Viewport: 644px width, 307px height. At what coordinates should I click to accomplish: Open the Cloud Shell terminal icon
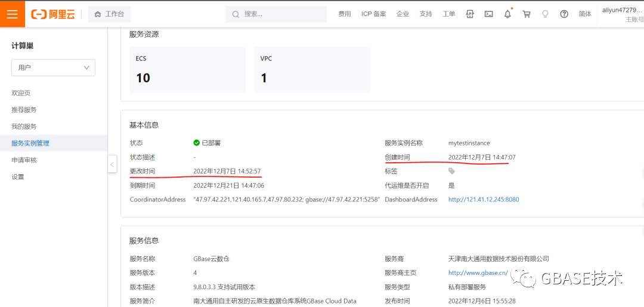pos(489,14)
